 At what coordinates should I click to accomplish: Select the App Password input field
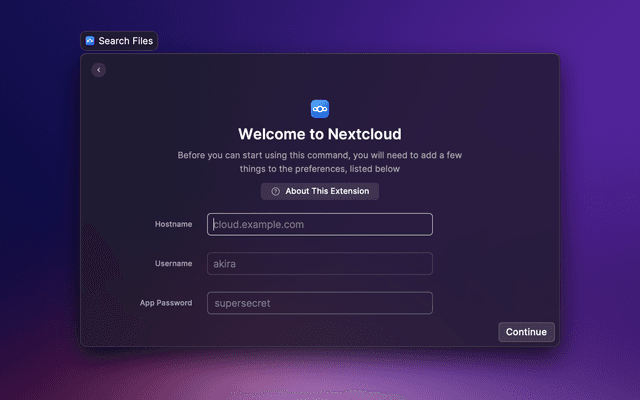(x=320, y=302)
